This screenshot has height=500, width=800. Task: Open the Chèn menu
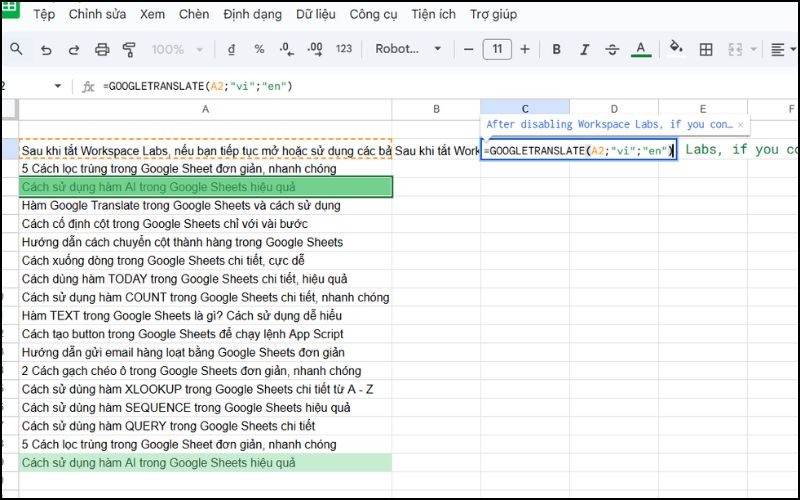[x=194, y=14]
